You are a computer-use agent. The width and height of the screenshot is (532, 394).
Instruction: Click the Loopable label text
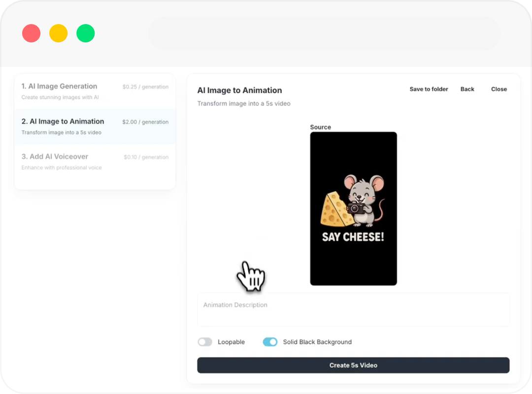point(231,342)
